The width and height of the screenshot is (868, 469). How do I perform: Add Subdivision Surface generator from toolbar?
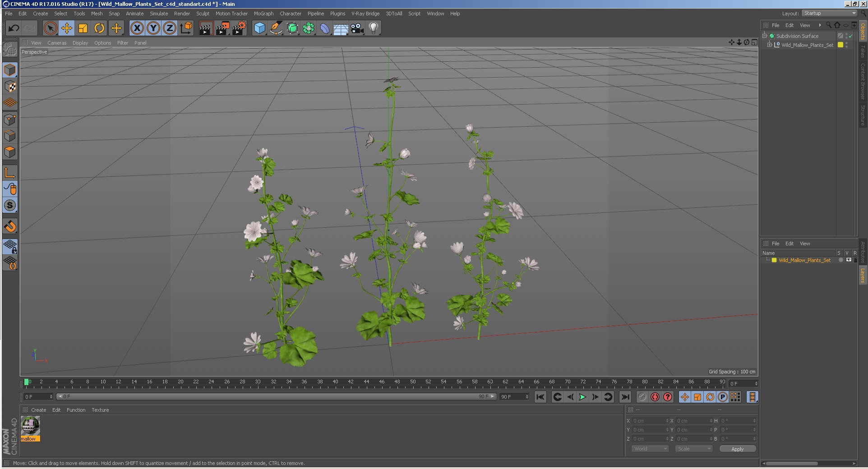(292, 28)
